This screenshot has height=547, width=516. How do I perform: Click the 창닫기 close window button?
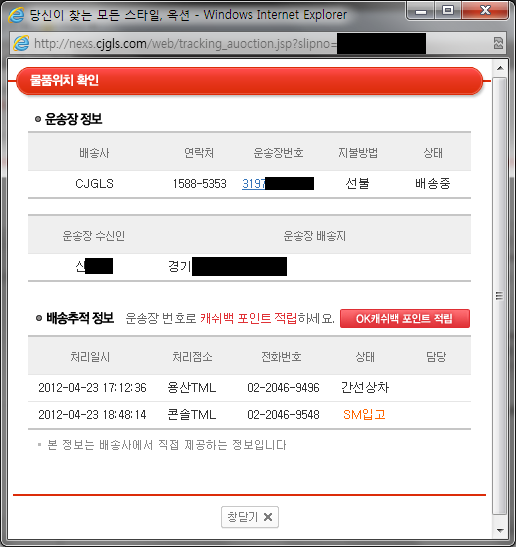point(250,517)
